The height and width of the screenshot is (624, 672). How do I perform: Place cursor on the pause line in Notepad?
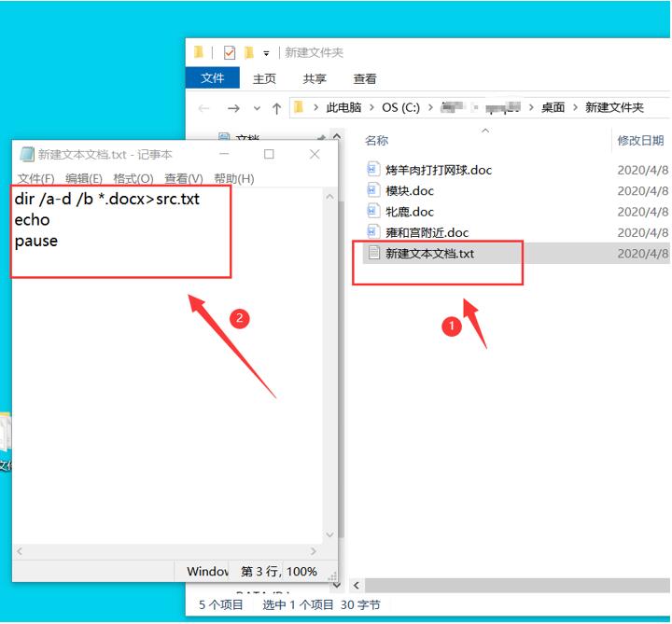[36, 242]
